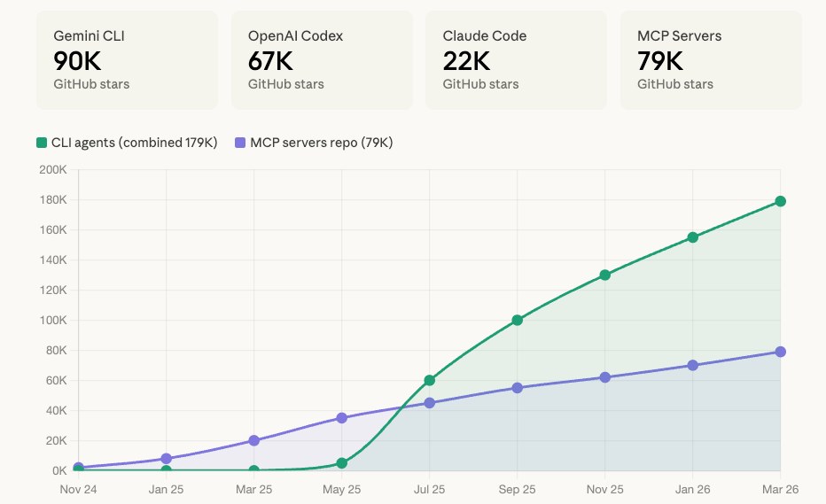Toggle the MCP servers repo legend entry
826x504 pixels.
point(314,143)
